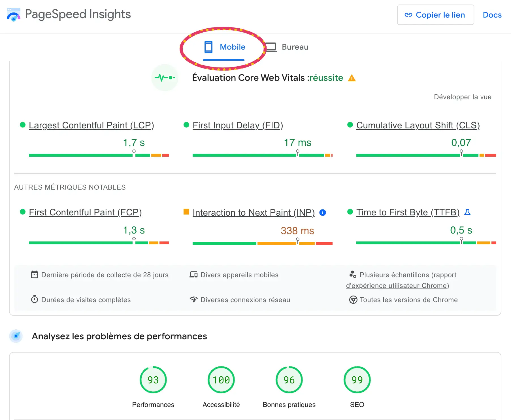
Task: Click the orange warning triangle icon
Action: click(352, 78)
